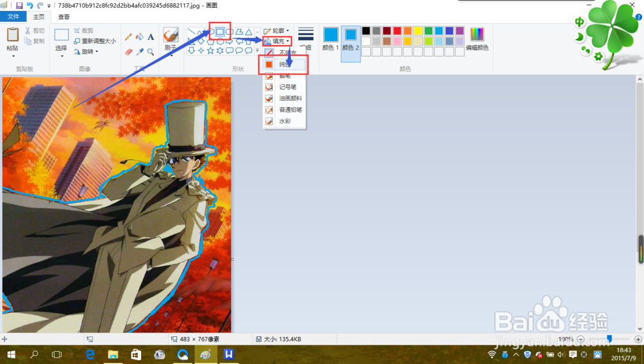Viewport: 644px width, 364px height.
Task: Click the Cut (剪切) scissors button
Action: coord(35,31)
